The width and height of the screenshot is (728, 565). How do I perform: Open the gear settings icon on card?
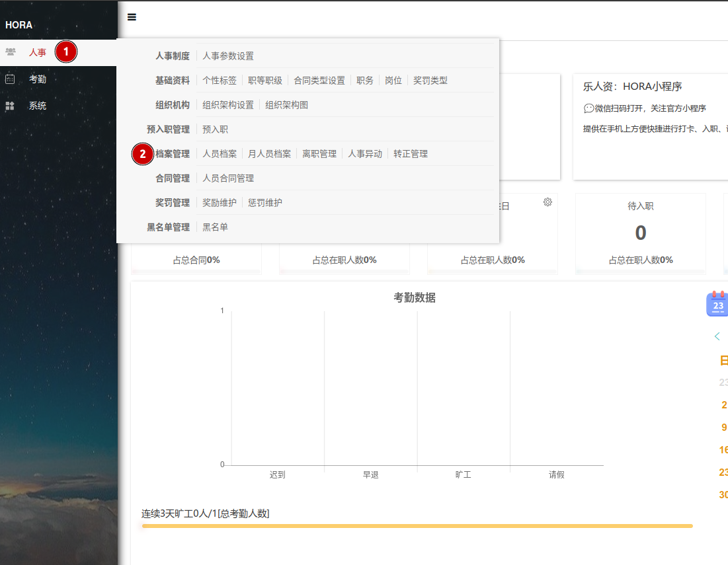pyautogui.click(x=547, y=202)
